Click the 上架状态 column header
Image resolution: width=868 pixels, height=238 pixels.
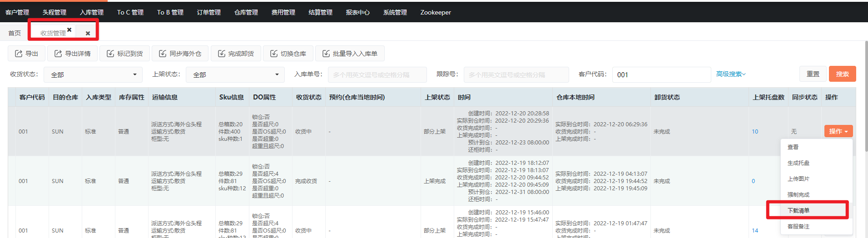pos(437,97)
